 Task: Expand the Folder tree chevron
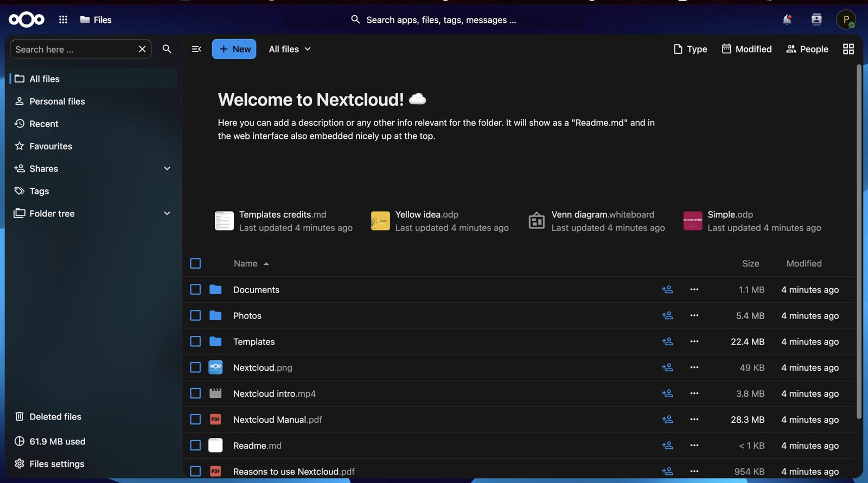click(167, 213)
